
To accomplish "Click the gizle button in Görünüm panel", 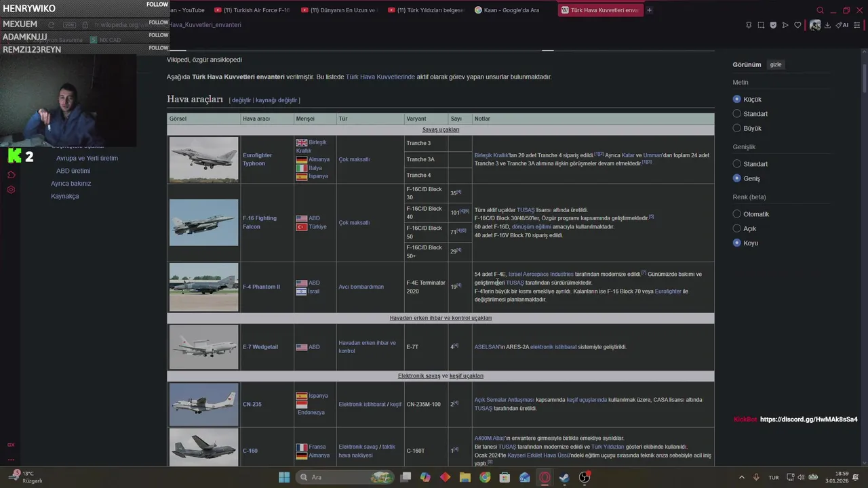I will point(776,64).
